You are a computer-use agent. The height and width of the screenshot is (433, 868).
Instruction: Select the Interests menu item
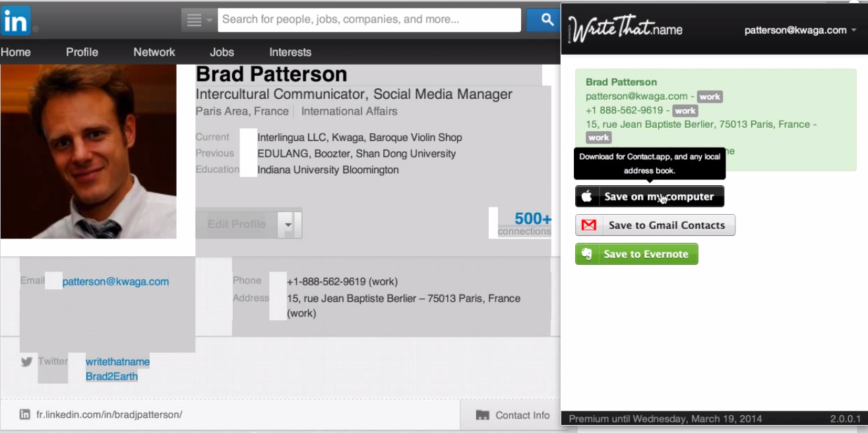(x=290, y=52)
